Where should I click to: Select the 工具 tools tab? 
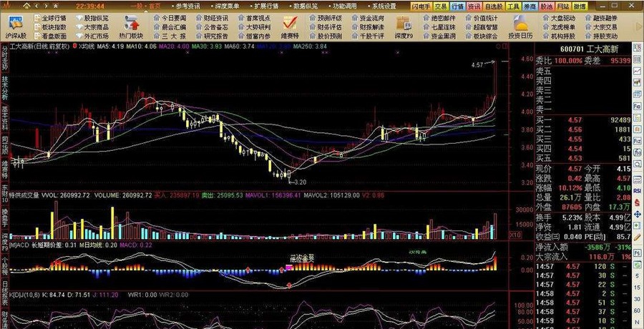point(512,6)
